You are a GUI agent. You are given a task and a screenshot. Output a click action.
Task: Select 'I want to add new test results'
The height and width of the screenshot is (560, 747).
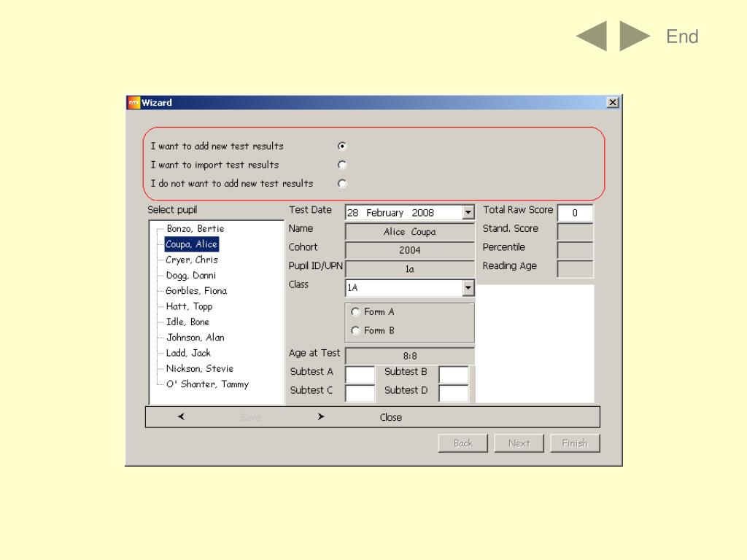point(342,146)
